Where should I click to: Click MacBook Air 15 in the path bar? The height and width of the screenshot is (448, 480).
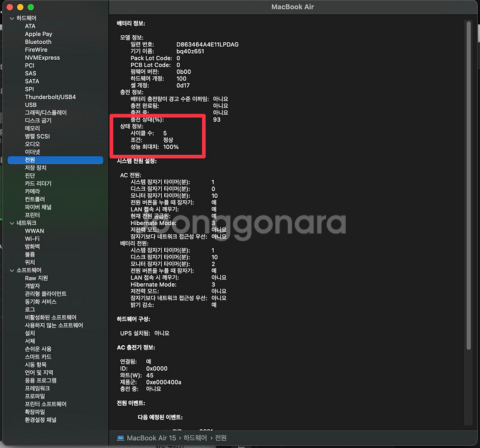tap(152, 438)
